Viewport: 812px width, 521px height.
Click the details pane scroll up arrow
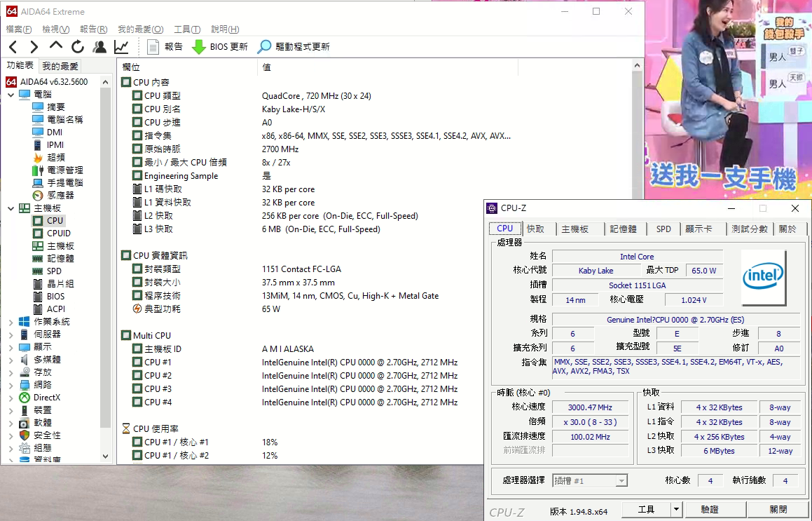click(x=637, y=65)
